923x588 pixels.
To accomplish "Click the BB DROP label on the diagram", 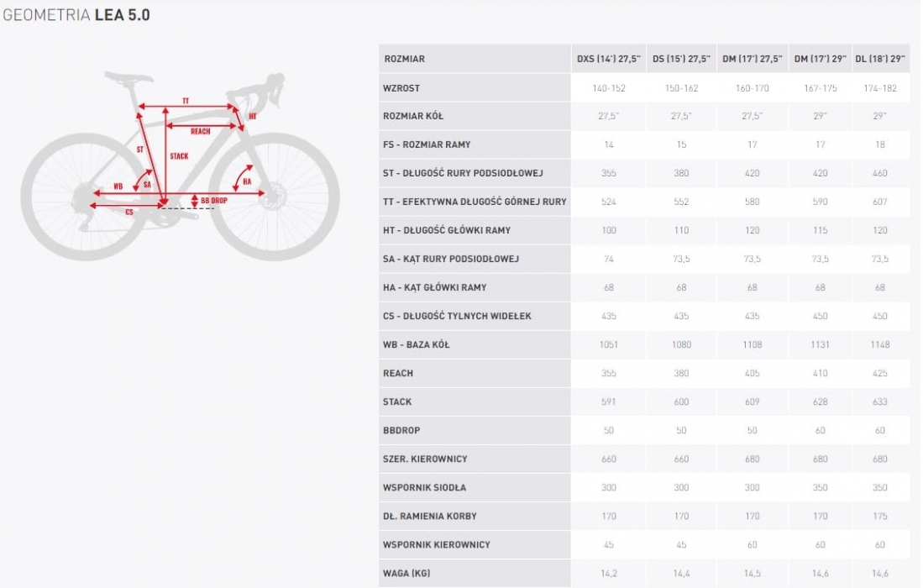I will click(214, 201).
